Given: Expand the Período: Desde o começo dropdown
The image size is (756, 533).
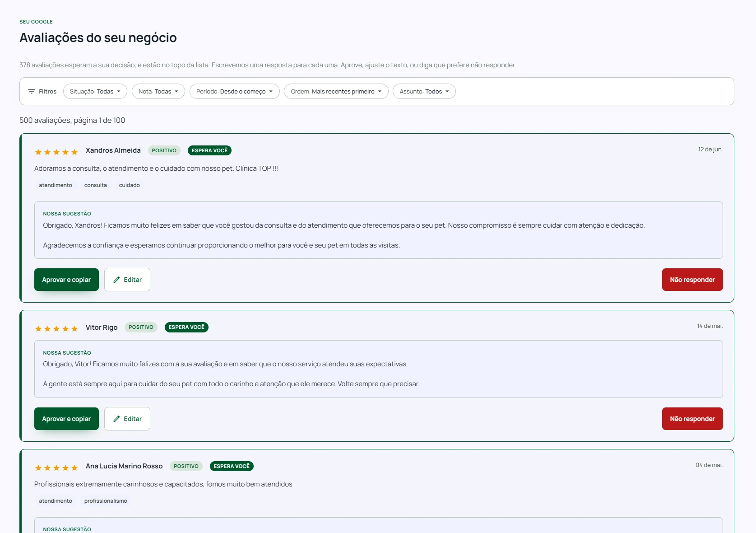Looking at the screenshot, I should click(x=235, y=91).
